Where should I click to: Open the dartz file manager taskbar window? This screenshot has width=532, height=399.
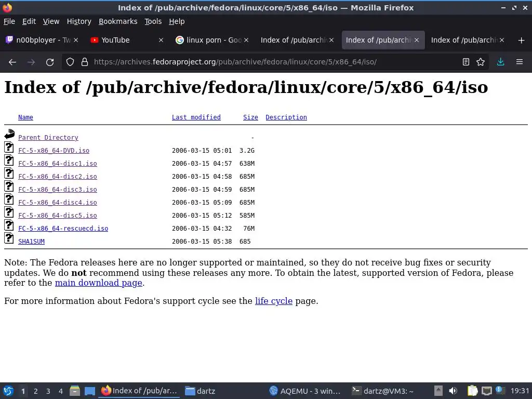(x=200, y=391)
